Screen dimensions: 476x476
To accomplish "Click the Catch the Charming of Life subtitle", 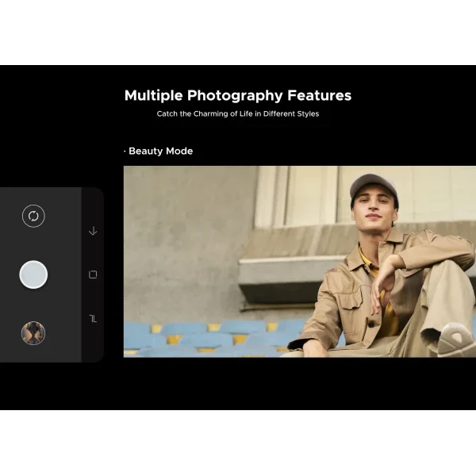I will [x=237, y=114].
